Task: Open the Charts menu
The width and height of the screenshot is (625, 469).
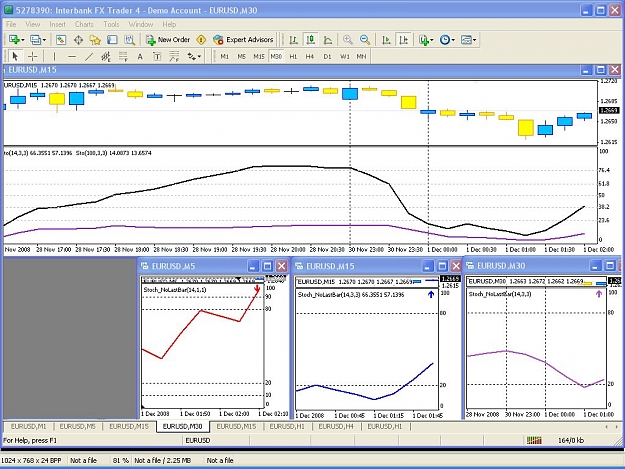Action: pyautogui.click(x=84, y=24)
